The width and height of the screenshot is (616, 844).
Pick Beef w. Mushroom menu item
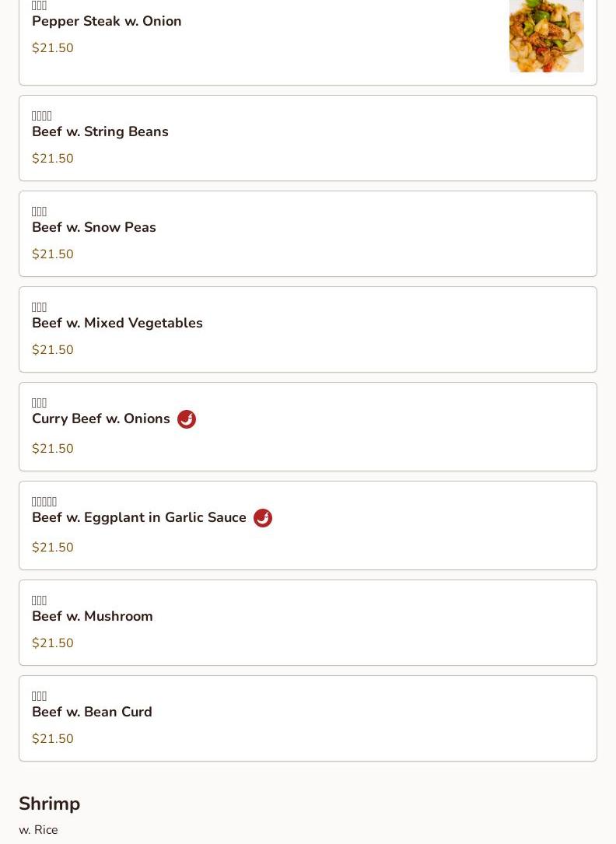(x=93, y=616)
